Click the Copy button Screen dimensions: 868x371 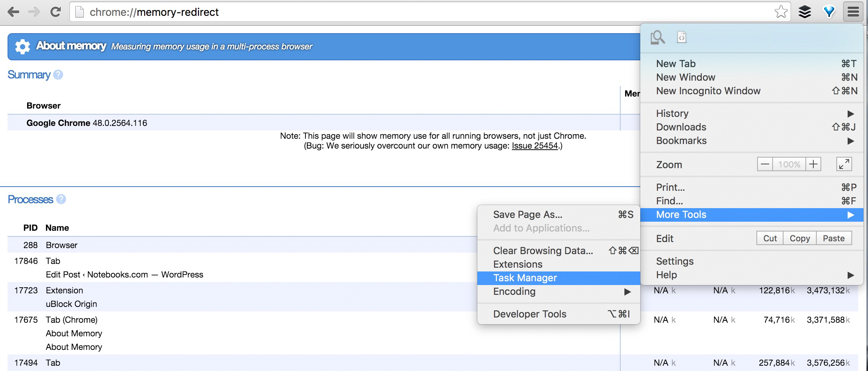[800, 238]
